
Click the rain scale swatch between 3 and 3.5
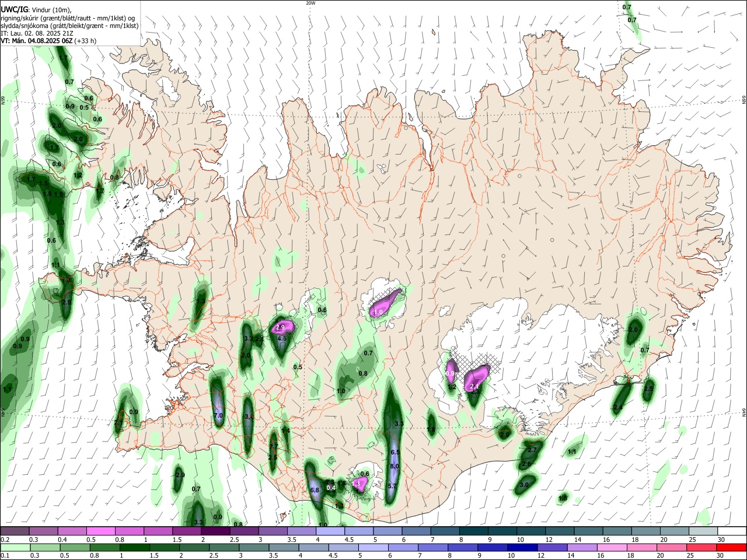pyautogui.click(x=254, y=547)
